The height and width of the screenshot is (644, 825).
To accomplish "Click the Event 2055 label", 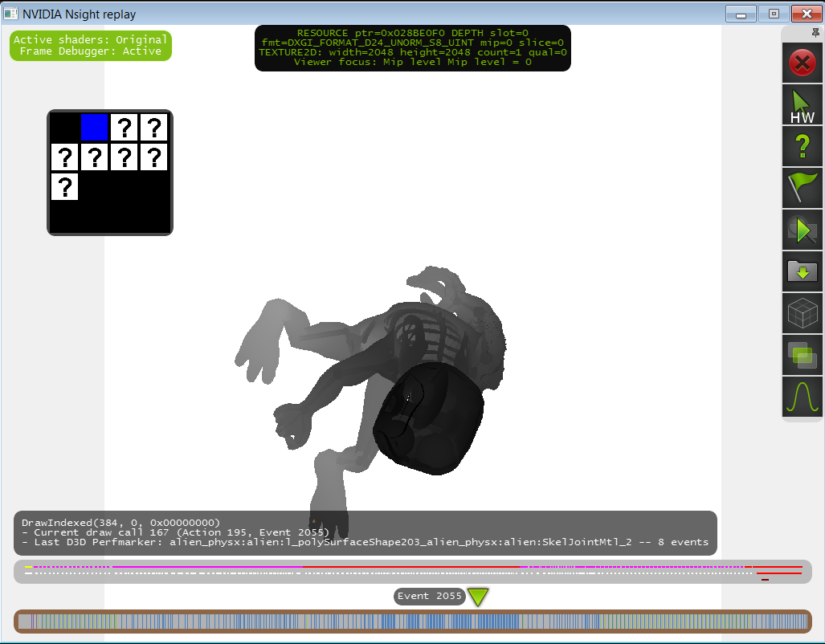I will pyautogui.click(x=429, y=596).
